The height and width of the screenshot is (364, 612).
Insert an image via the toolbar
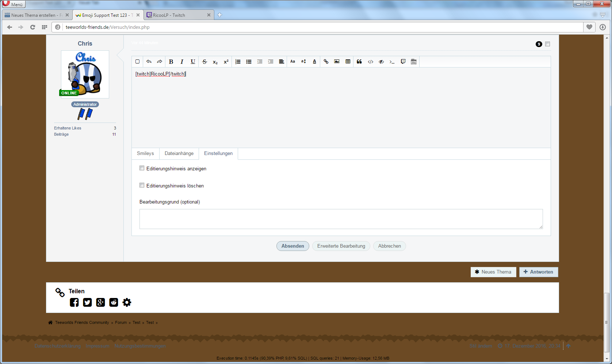tap(337, 62)
